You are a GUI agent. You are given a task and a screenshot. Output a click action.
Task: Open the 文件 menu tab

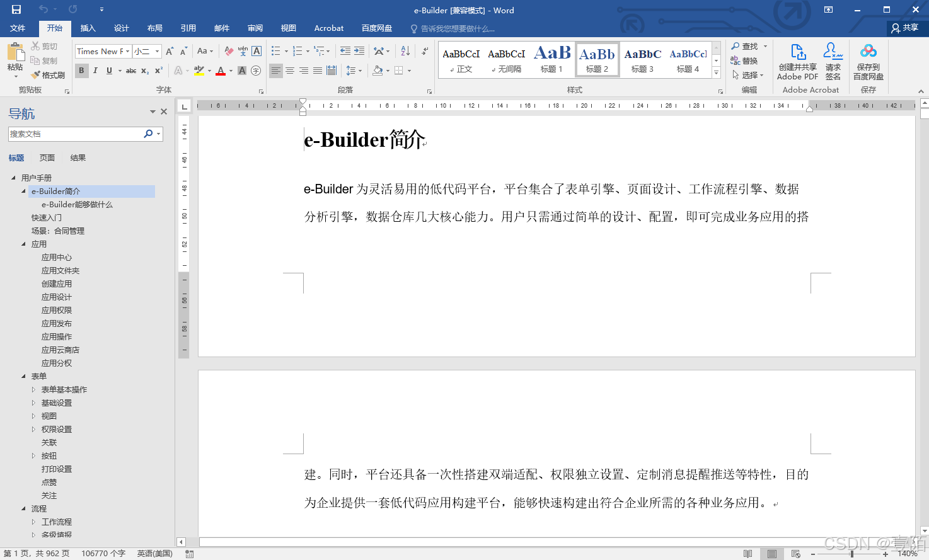click(x=18, y=28)
